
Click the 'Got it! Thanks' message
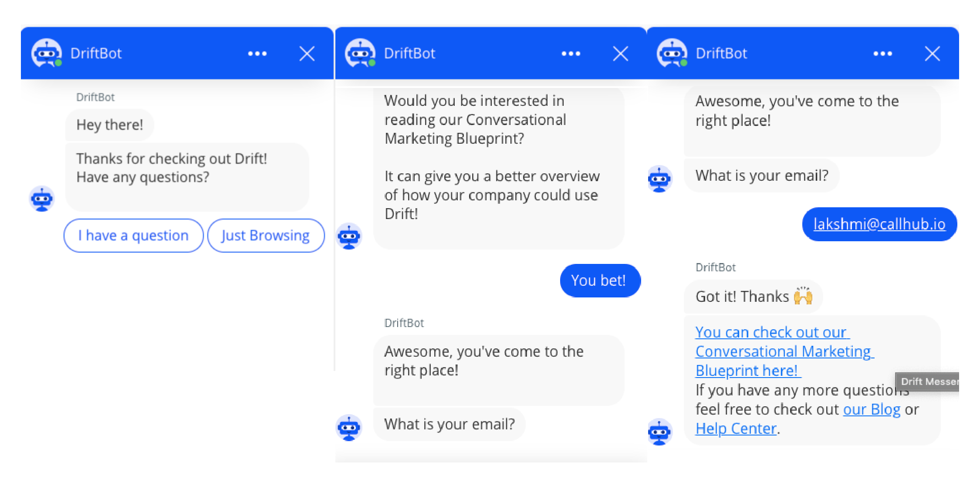[753, 297]
